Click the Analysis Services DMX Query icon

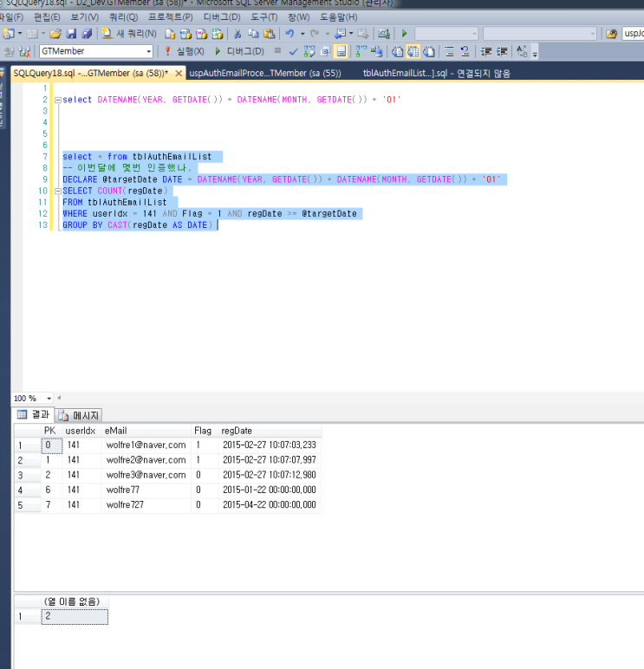tap(201, 33)
